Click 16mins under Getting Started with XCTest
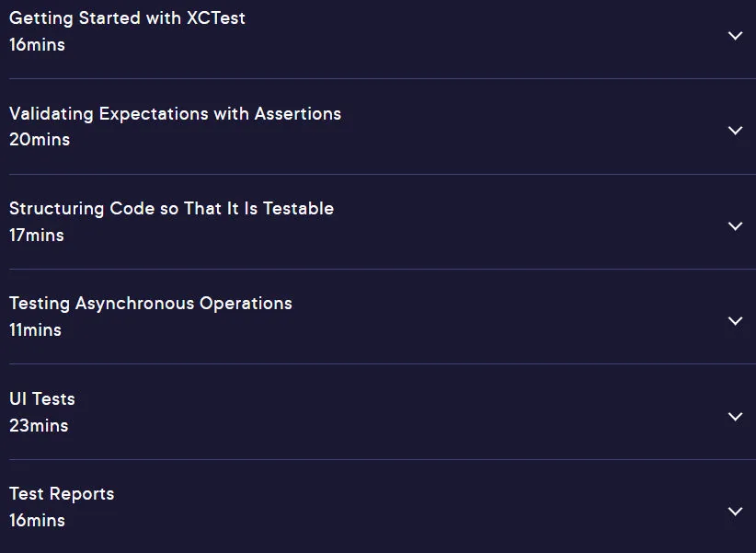The height and width of the screenshot is (553, 756). click(37, 45)
